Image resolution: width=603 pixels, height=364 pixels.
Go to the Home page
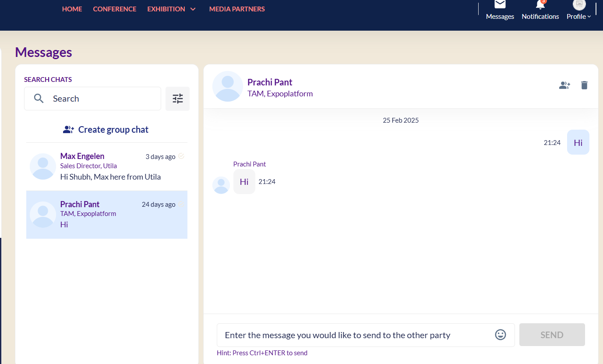click(72, 9)
